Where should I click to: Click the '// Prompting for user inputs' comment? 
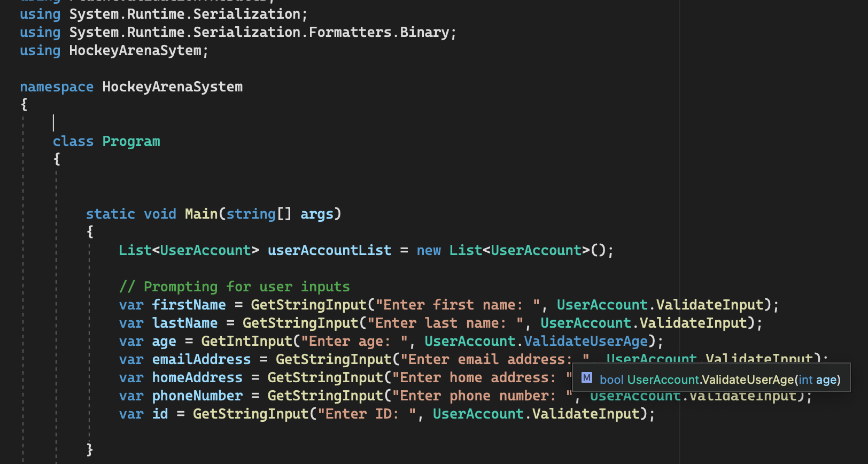pos(235,287)
